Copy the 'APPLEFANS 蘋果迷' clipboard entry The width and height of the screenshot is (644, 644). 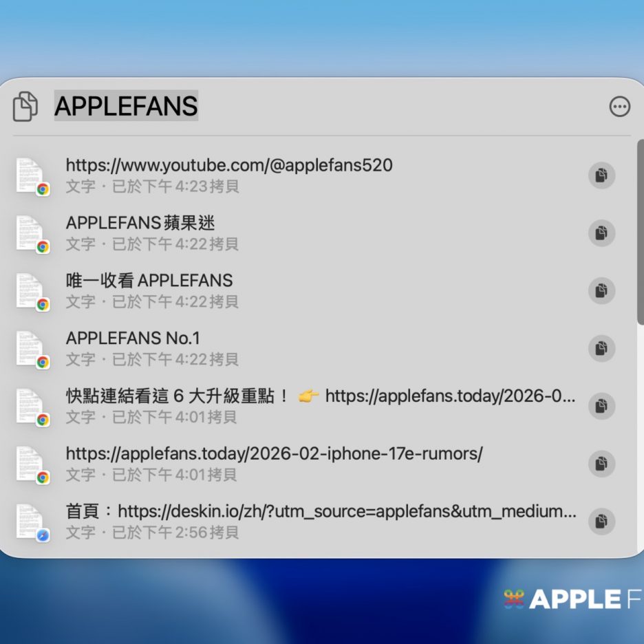click(601, 233)
